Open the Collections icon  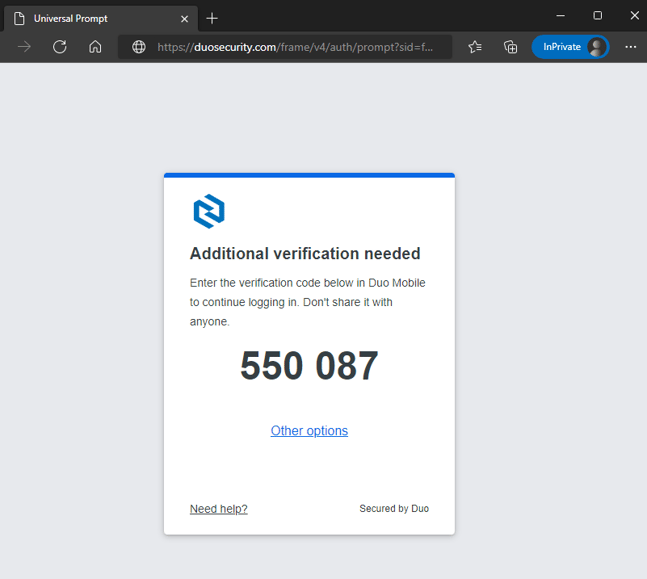[510, 47]
